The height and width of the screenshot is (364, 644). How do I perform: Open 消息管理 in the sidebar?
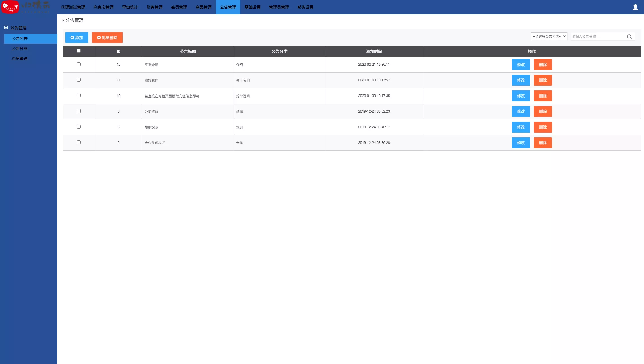(x=20, y=59)
